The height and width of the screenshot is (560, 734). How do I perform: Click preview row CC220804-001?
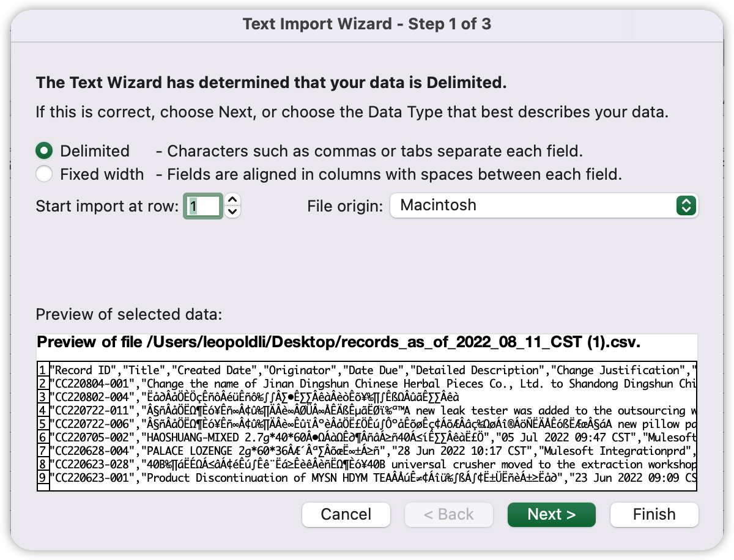(x=367, y=384)
